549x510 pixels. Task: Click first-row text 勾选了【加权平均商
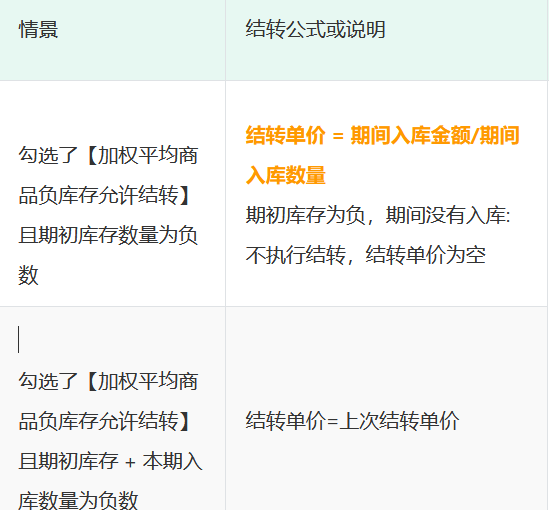tap(108, 155)
